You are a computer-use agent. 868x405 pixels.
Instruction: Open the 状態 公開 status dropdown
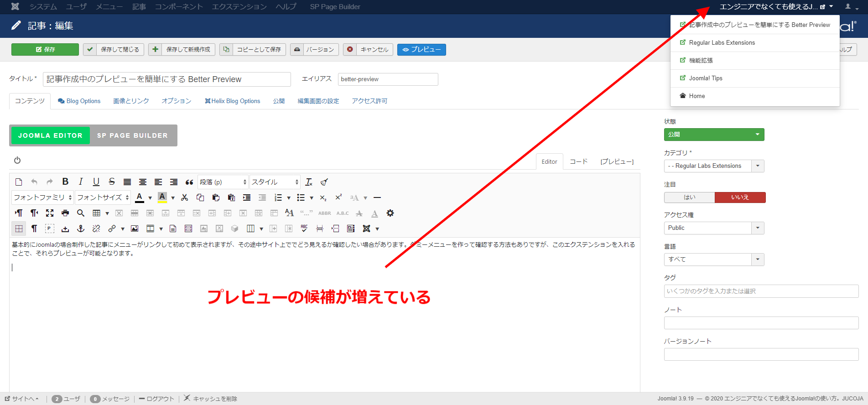[x=714, y=135]
